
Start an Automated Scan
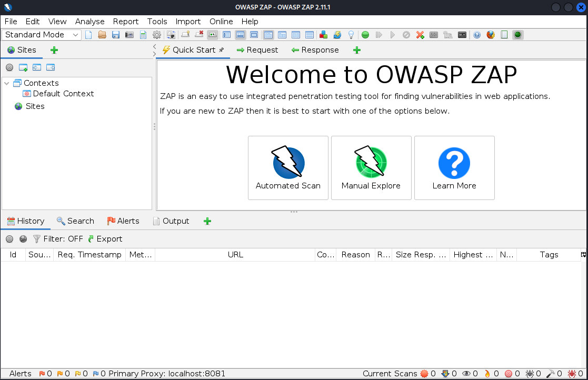pos(288,168)
